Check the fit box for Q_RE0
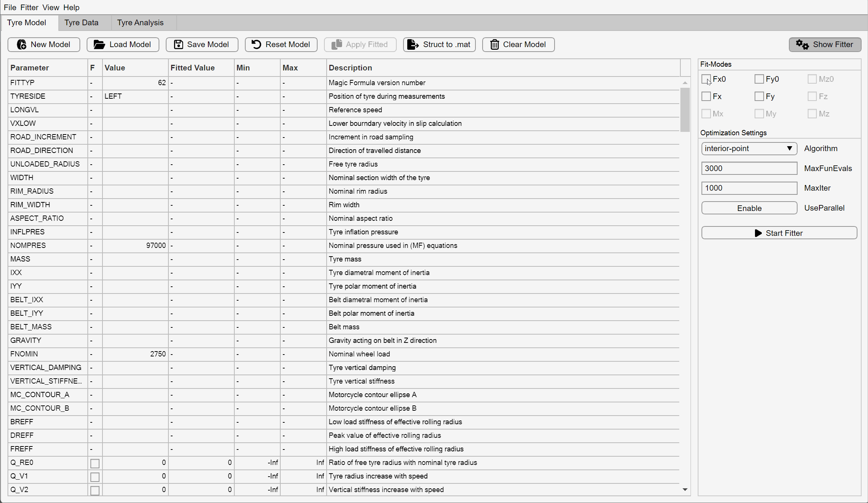 [95, 463]
